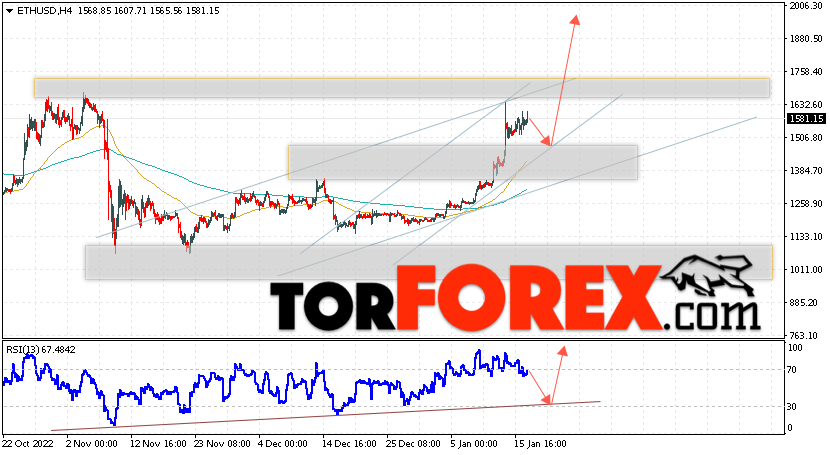The image size is (830, 455).
Task: Select the 5 Jan 00:00 time label
Action: (474, 443)
